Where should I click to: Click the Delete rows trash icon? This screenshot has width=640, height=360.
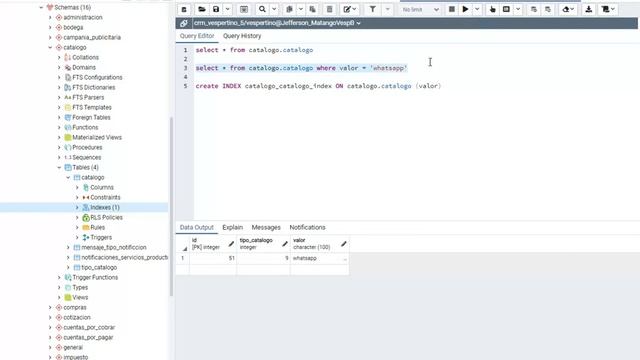pyautogui.click(x=329, y=9)
